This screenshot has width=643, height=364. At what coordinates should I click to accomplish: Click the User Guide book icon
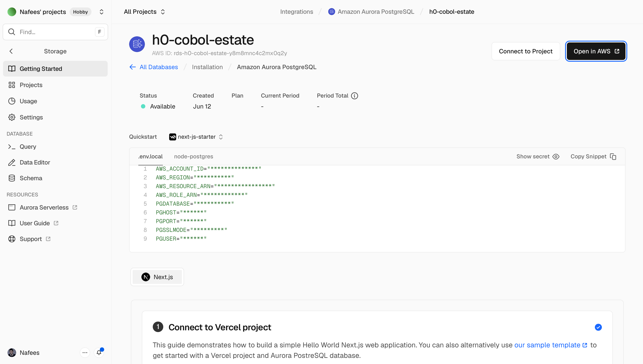coord(12,223)
